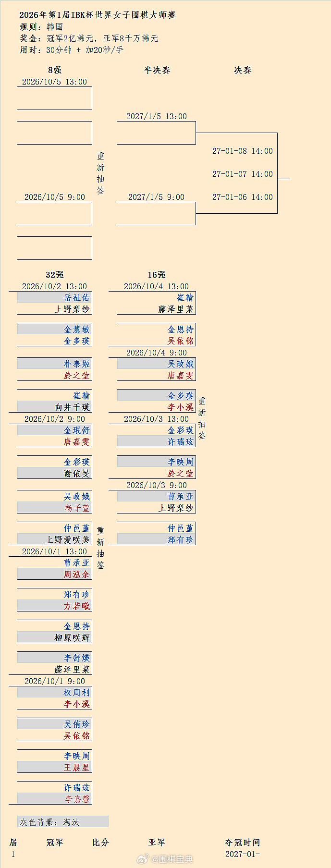The width and height of the screenshot is (331, 868).
Task: Select the date 2026/10/1 9:00
Action: 55,682
